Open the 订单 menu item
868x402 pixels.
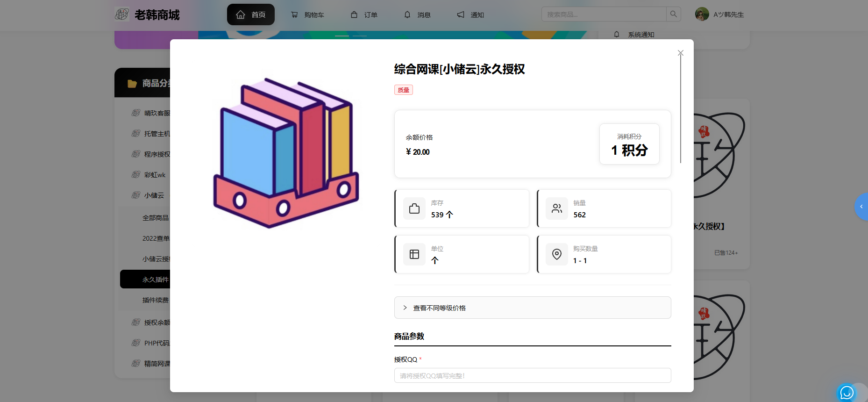click(x=364, y=15)
